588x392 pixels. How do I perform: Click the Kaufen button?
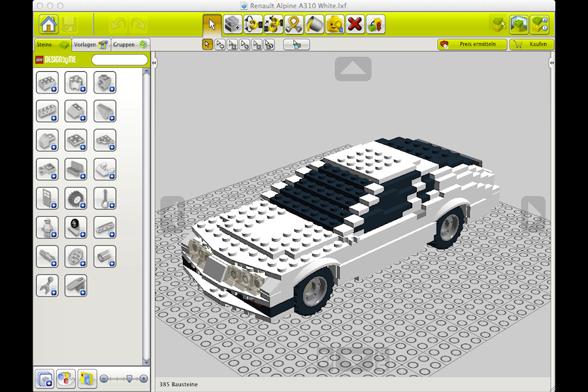tap(532, 44)
